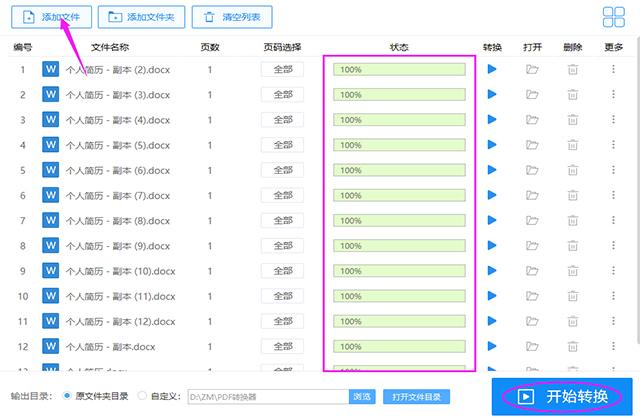Delete 个人简历 - 副本 (5).docx from the list

coord(573,145)
